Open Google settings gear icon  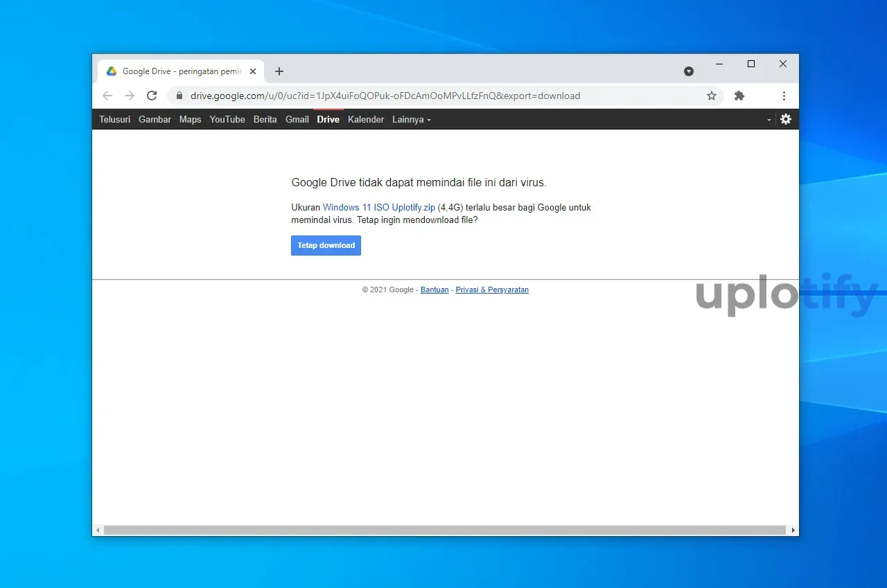click(786, 119)
